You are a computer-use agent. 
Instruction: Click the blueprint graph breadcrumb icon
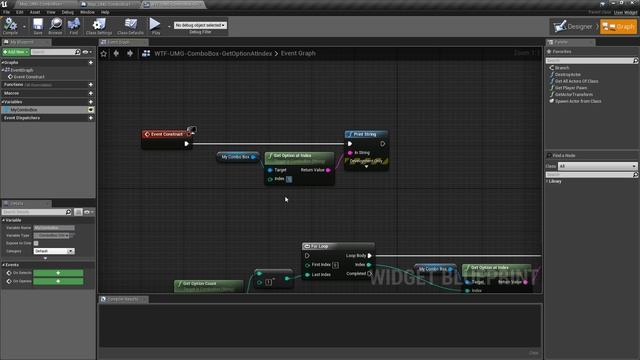(x=146, y=53)
